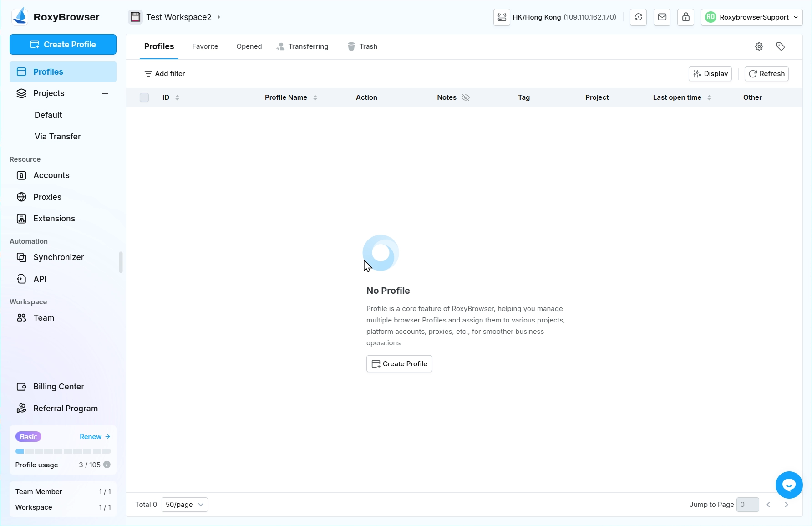Open the tag management icon

coord(781,46)
